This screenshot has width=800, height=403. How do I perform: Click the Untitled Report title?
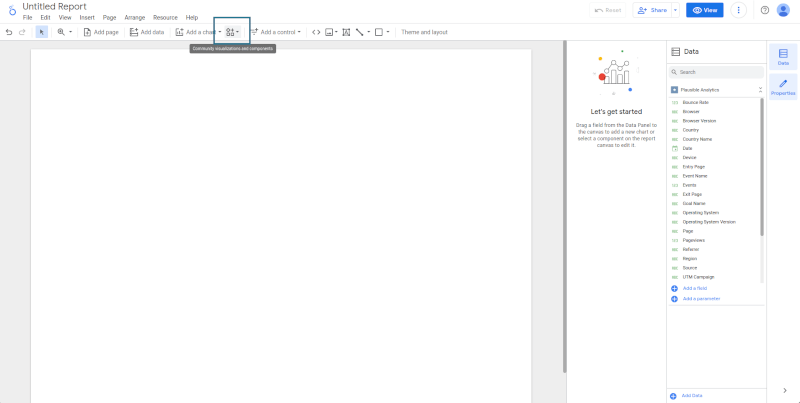click(x=54, y=7)
